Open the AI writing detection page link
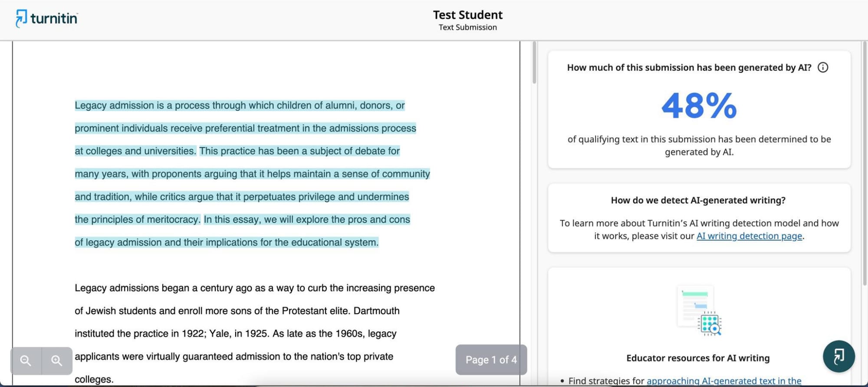 pos(749,236)
